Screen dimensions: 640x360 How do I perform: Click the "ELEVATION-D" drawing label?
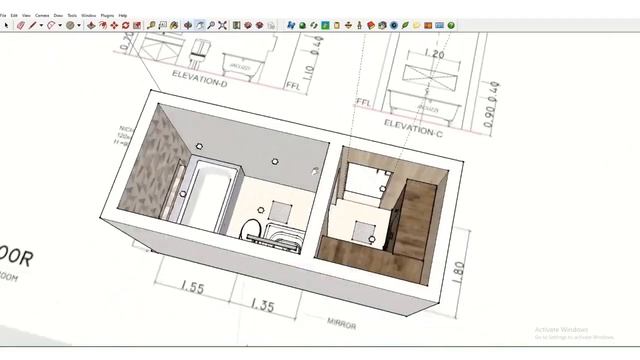point(199,79)
